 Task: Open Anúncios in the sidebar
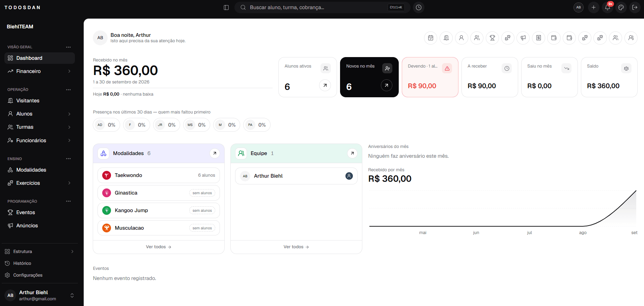40,226
